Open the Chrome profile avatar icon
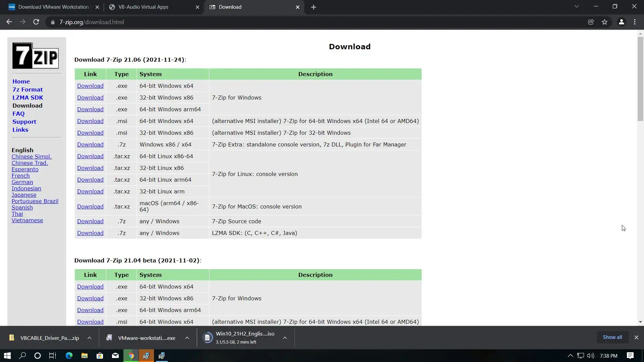Image resolution: width=644 pixels, height=362 pixels. [621, 22]
